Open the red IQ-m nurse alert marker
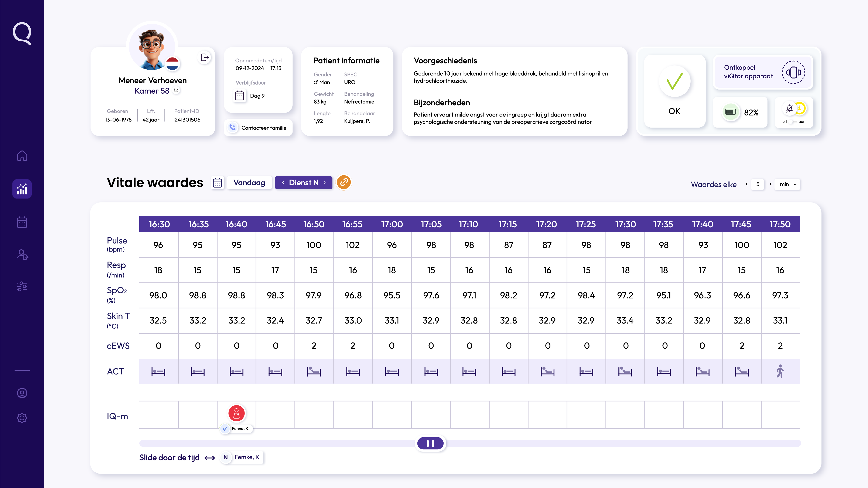This screenshot has height=488, width=868. click(x=236, y=413)
